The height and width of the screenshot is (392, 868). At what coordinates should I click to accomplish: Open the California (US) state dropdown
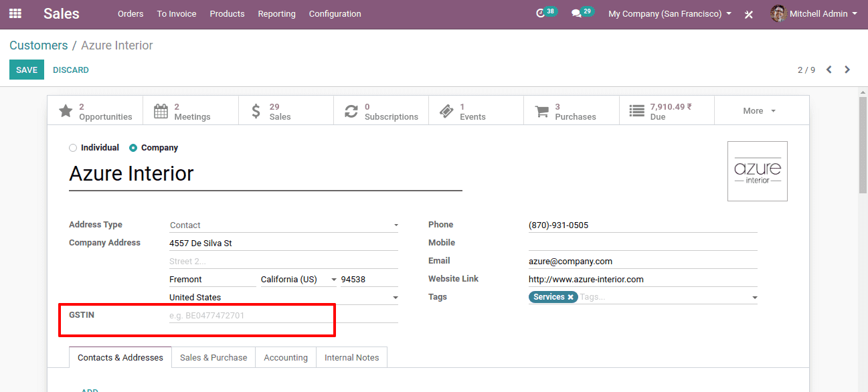click(298, 280)
